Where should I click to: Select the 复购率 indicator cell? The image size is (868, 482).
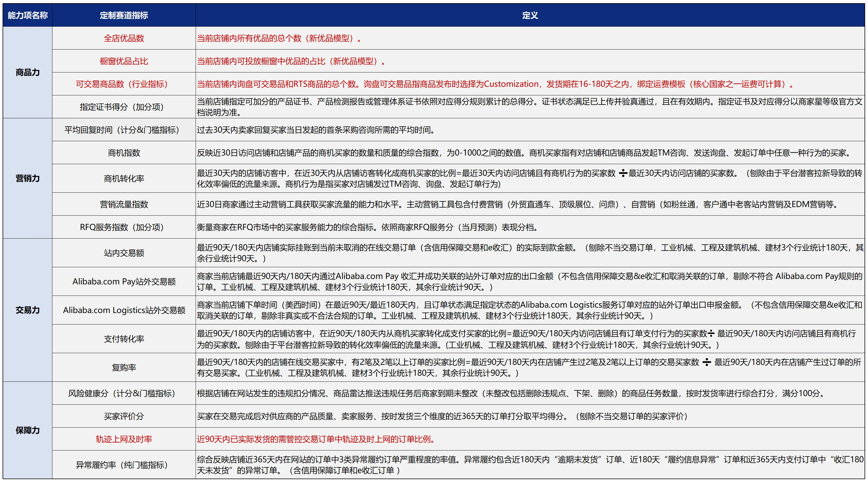coord(124,367)
